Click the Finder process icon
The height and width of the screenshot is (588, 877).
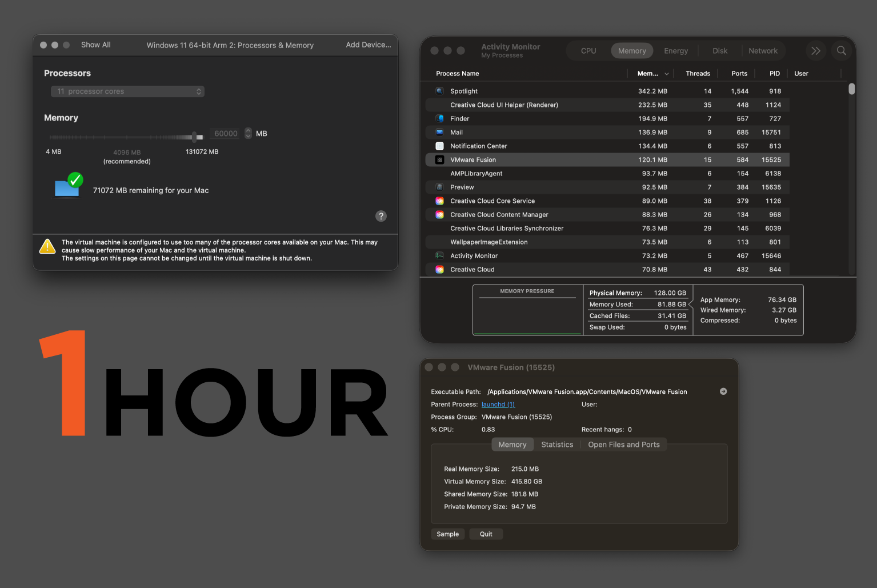click(x=439, y=118)
